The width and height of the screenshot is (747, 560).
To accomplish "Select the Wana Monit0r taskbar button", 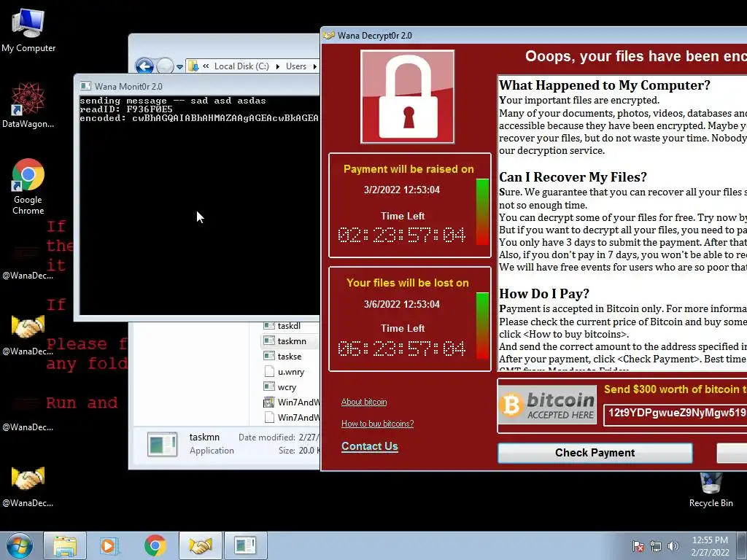I will [x=245, y=545].
